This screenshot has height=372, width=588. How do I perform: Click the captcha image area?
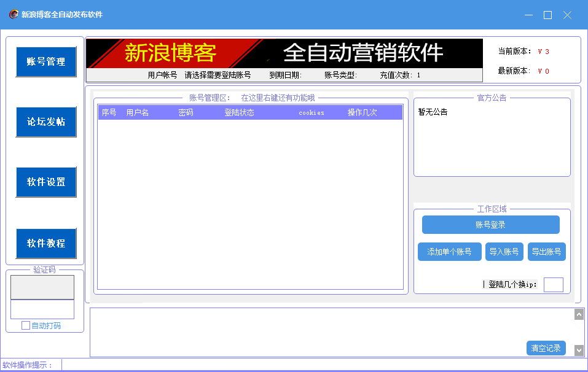tap(42, 287)
